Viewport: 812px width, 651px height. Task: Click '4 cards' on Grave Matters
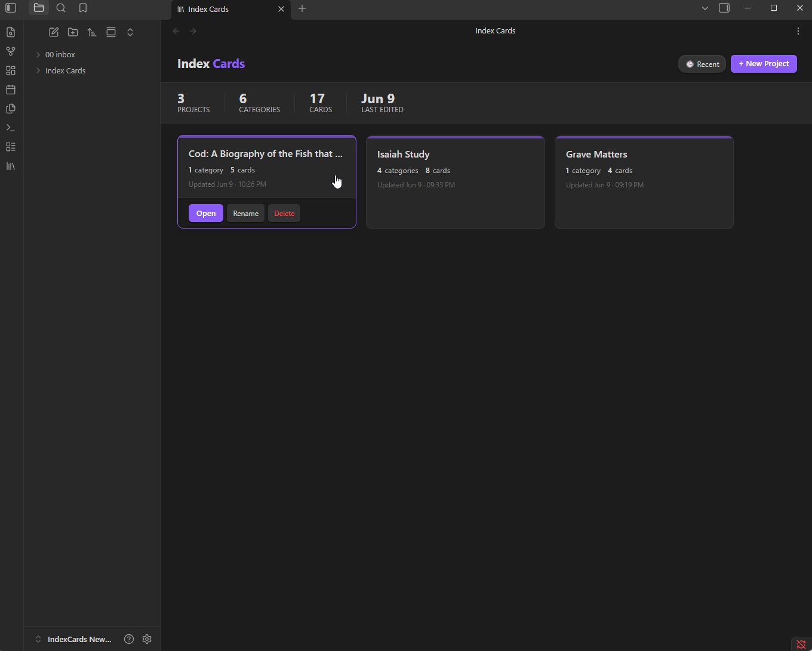pyautogui.click(x=620, y=171)
